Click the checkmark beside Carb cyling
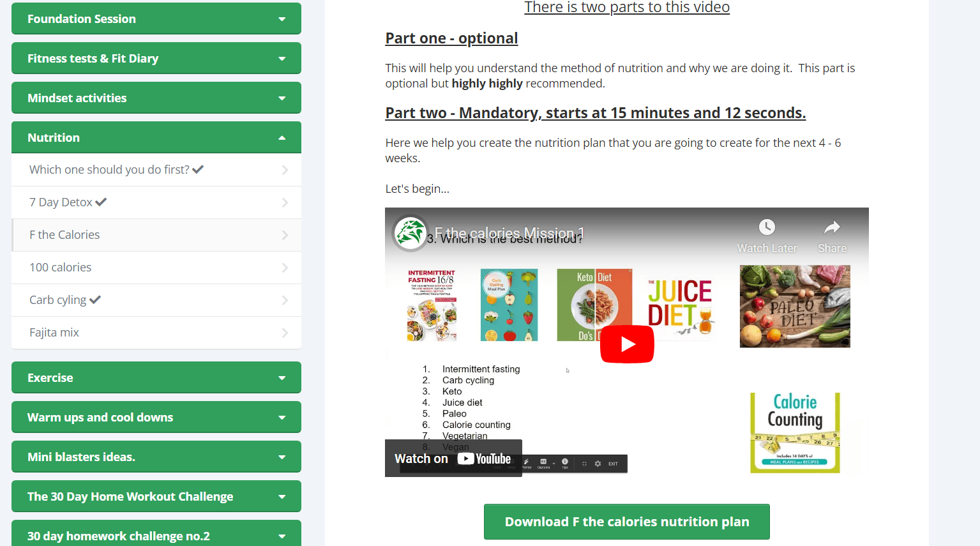 [95, 300]
